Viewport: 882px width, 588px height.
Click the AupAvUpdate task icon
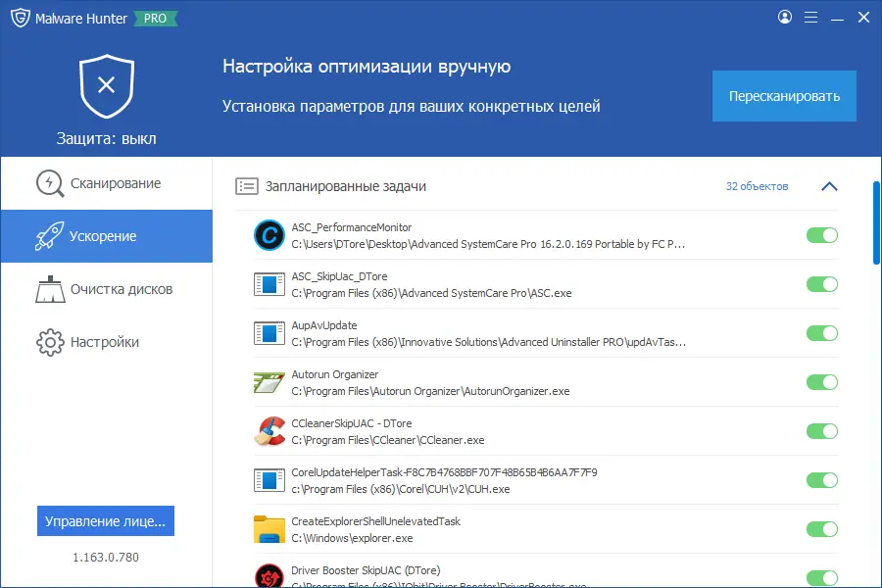click(269, 333)
